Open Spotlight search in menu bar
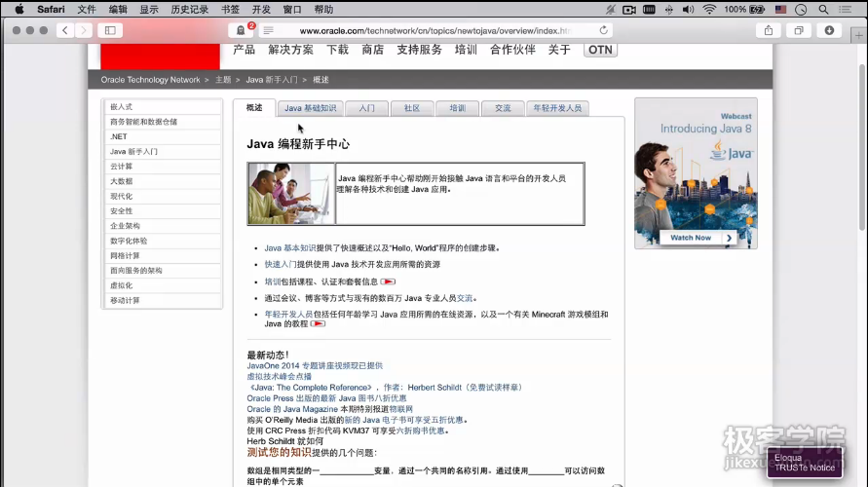 click(x=824, y=10)
